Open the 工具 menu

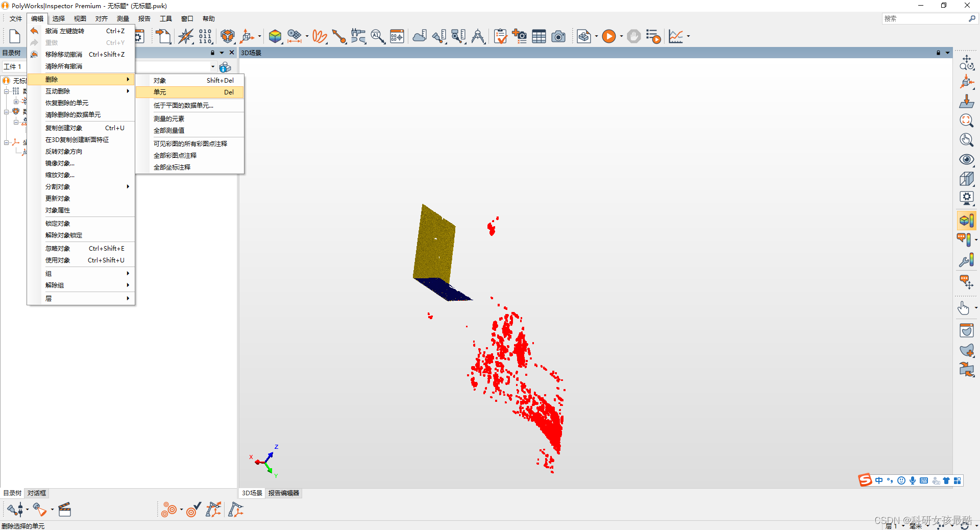click(x=166, y=18)
